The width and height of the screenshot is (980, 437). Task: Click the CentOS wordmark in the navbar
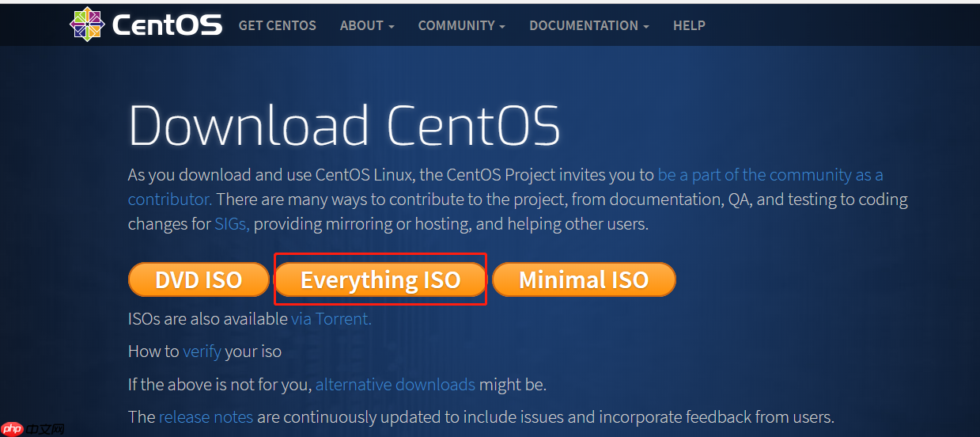coord(167,25)
